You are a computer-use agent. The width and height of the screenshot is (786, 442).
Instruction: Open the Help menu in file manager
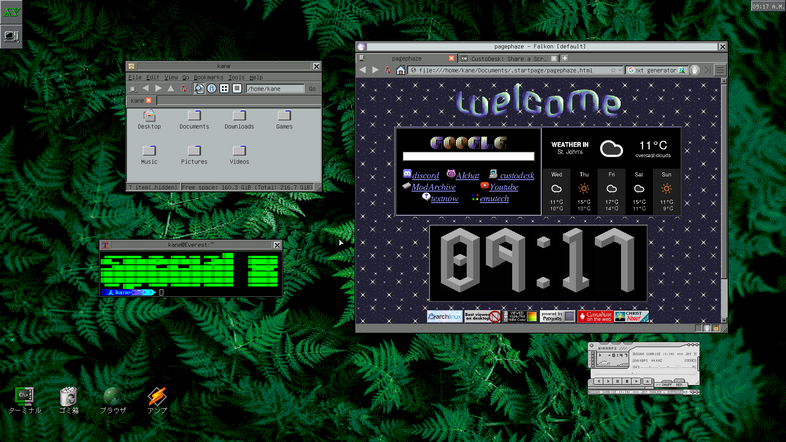click(x=256, y=77)
